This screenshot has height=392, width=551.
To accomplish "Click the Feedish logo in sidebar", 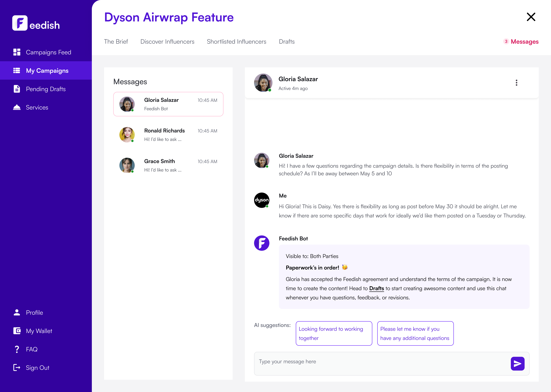I will (x=36, y=23).
